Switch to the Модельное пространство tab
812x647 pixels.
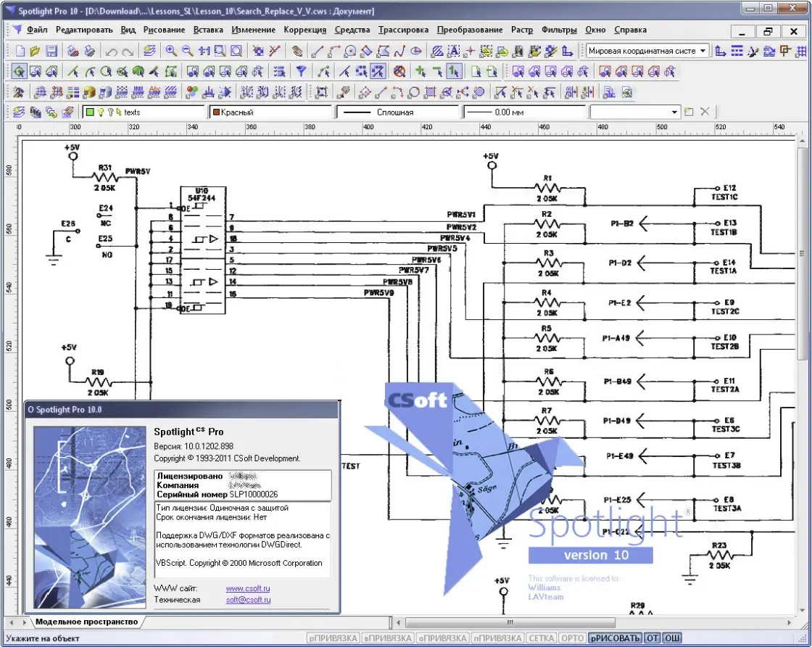(86, 622)
